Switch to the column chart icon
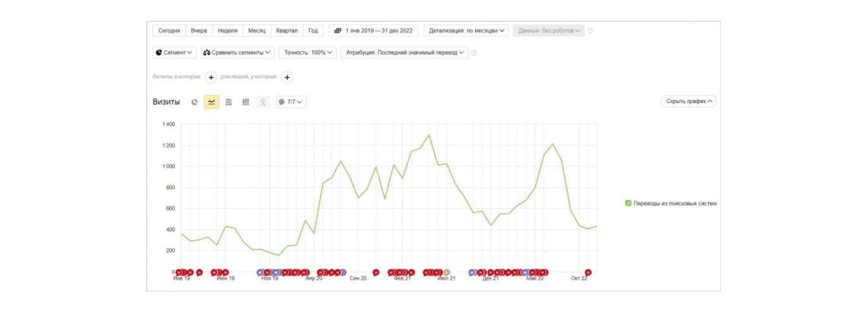 [246, 102]
